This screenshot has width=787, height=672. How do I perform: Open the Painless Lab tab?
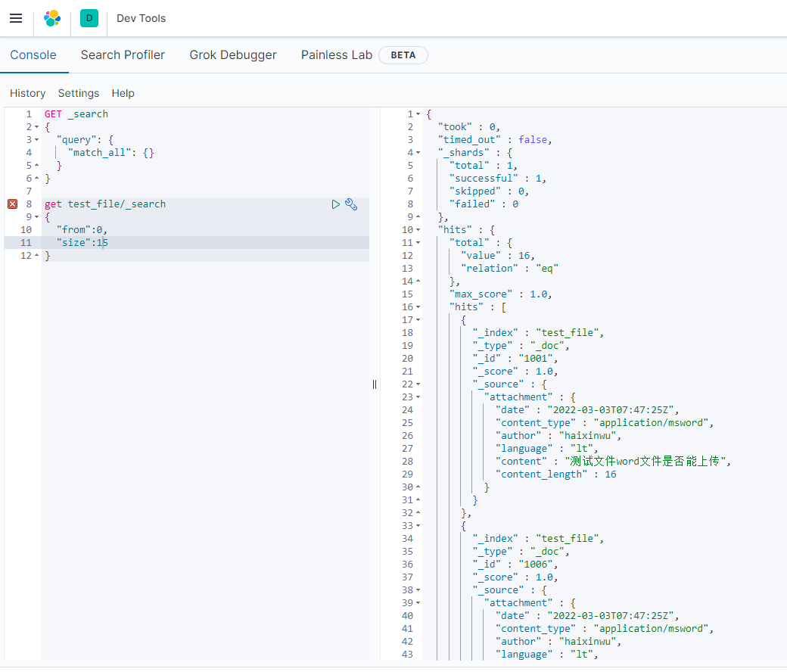pyautogui.click(x=337, y=54)
